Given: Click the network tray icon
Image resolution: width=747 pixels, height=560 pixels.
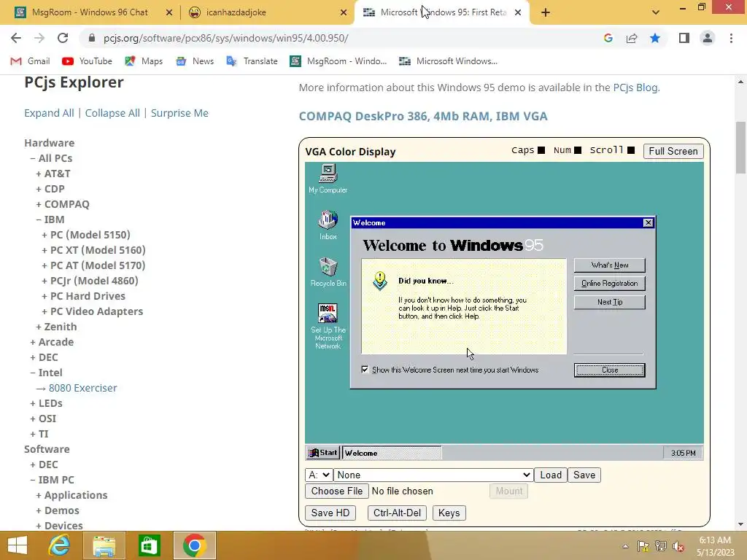Looking at the screenshot, I should click(x=660, y=546).
